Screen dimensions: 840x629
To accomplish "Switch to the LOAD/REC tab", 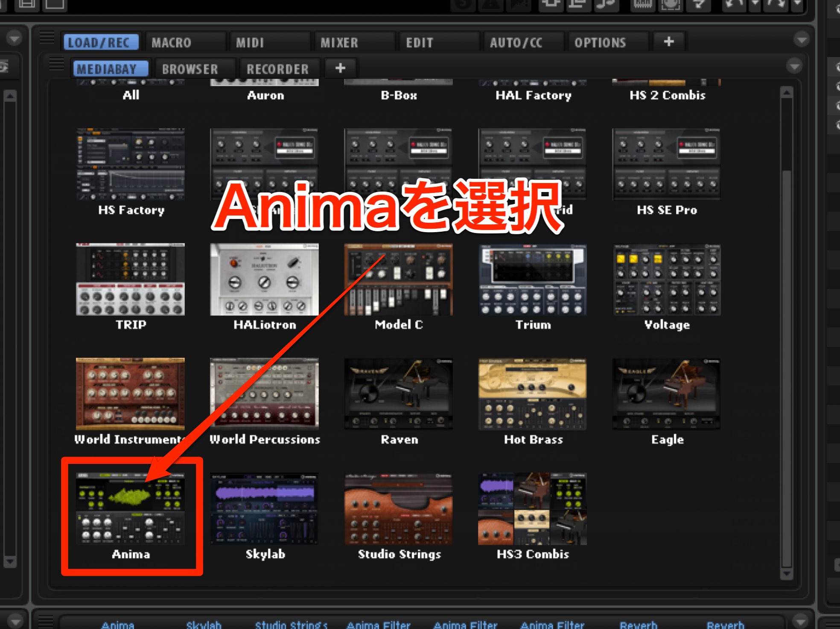I will coord(101,42).
